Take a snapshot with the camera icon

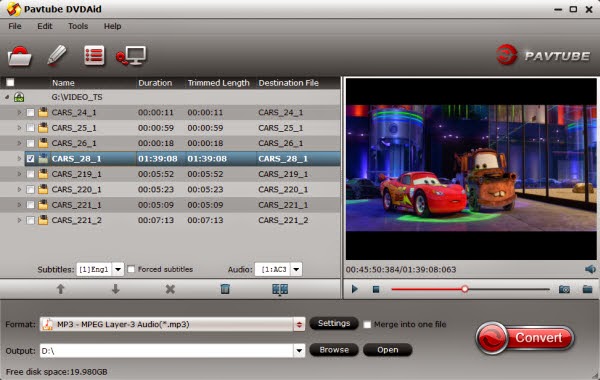(564, 289)
